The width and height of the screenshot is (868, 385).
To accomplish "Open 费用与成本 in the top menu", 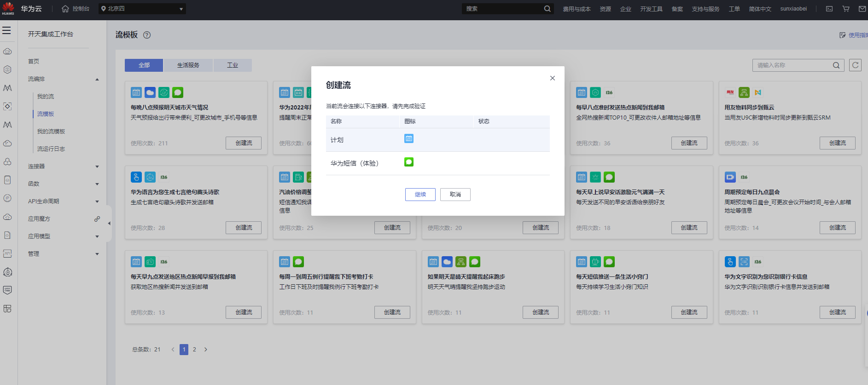I will click(577, 9).
